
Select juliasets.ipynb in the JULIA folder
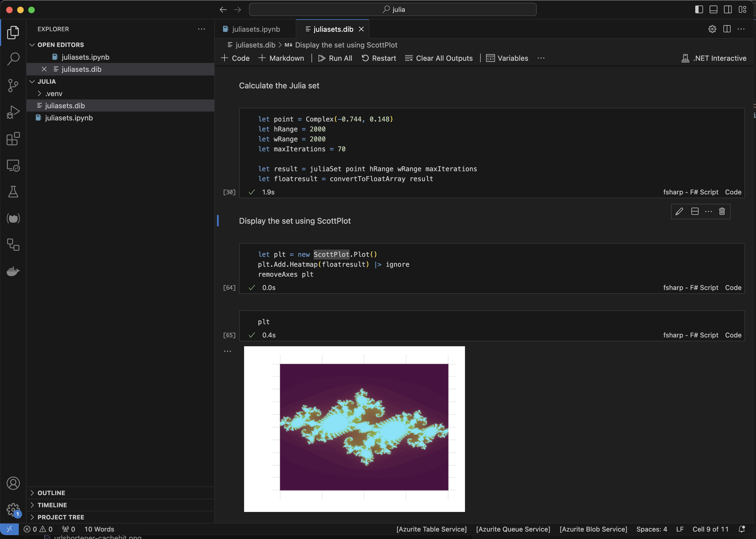[x=69, y=118]
